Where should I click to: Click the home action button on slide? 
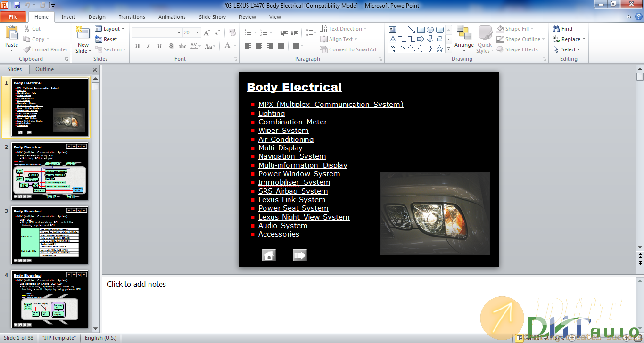[269, 255]
